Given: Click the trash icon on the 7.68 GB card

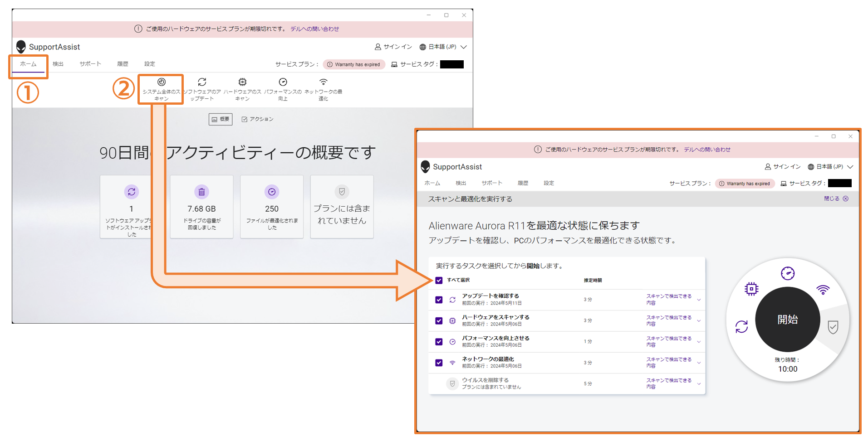Looking at the screenshot, I should (x=201, y=192).
